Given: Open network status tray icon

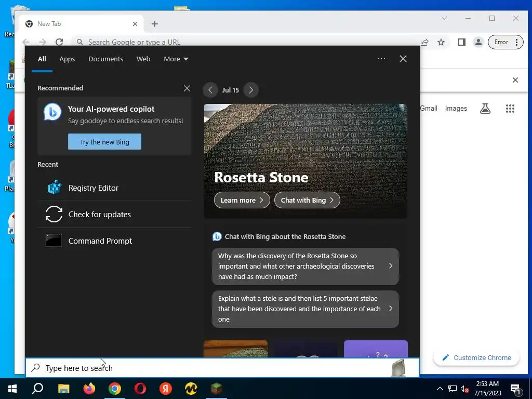Looking at the screenshot, I should (453, 389).
